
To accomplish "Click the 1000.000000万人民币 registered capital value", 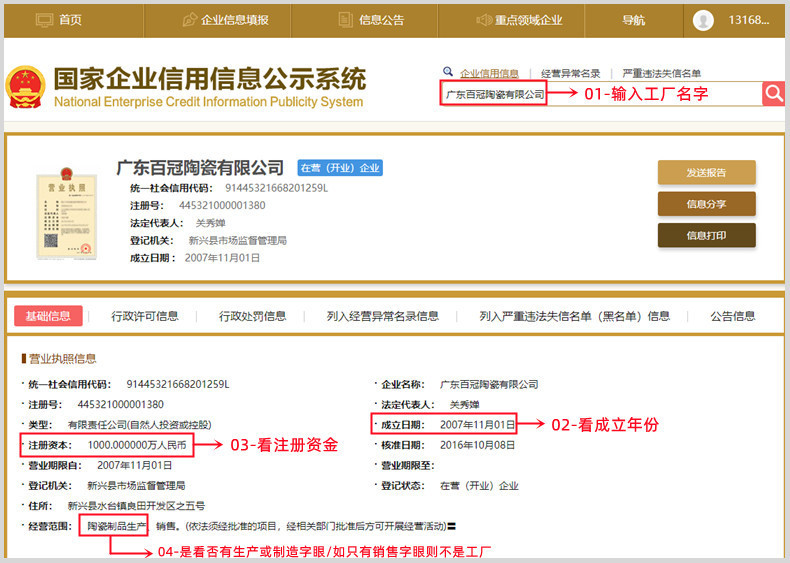I will pos(137,445).
